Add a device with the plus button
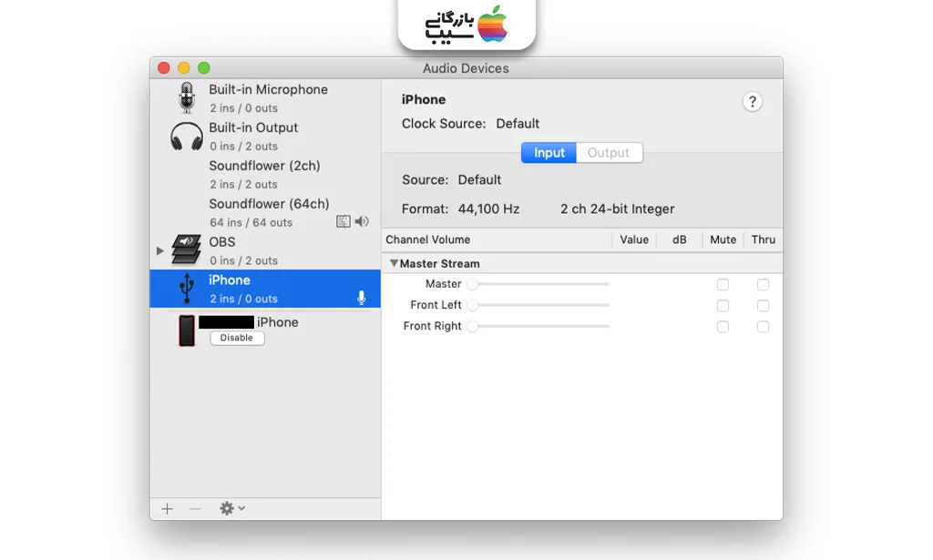This screenshot has width=933, height=560. pyautogui.click(x=168, y=509)
